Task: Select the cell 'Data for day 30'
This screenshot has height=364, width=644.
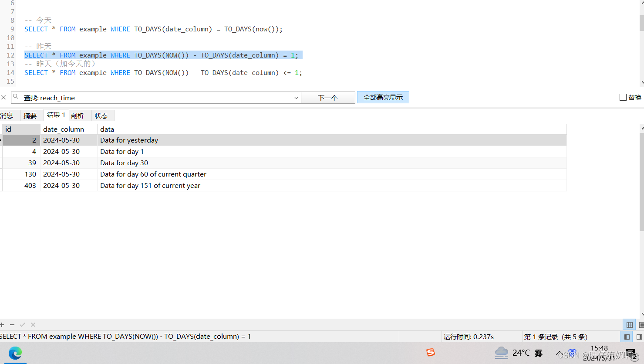Action: [x=332, y=163]
